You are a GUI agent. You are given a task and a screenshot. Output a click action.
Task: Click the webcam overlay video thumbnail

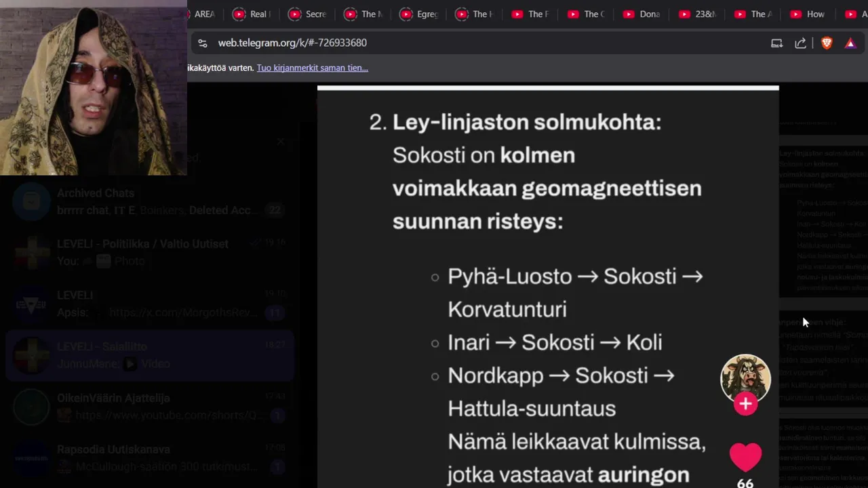(94, 87)
